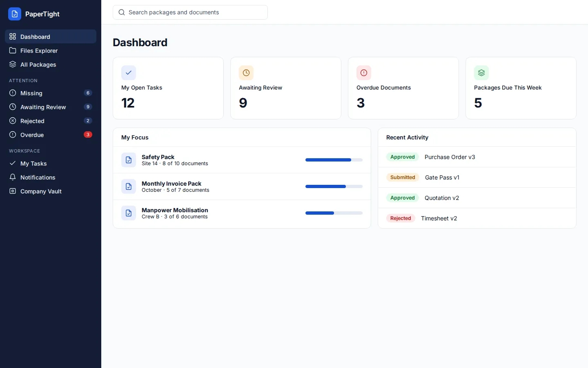
Task: Click the PaperTight logo icon
Action: point(15,14)
